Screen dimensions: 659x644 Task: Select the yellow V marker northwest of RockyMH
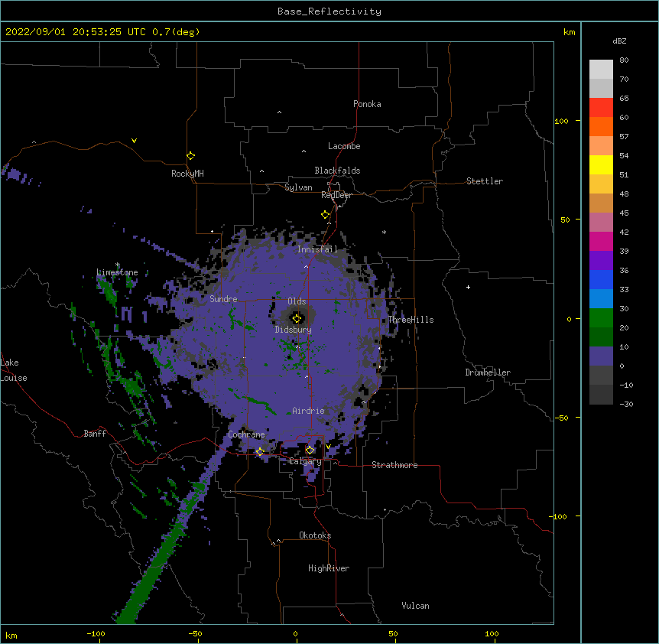[134, 141]
